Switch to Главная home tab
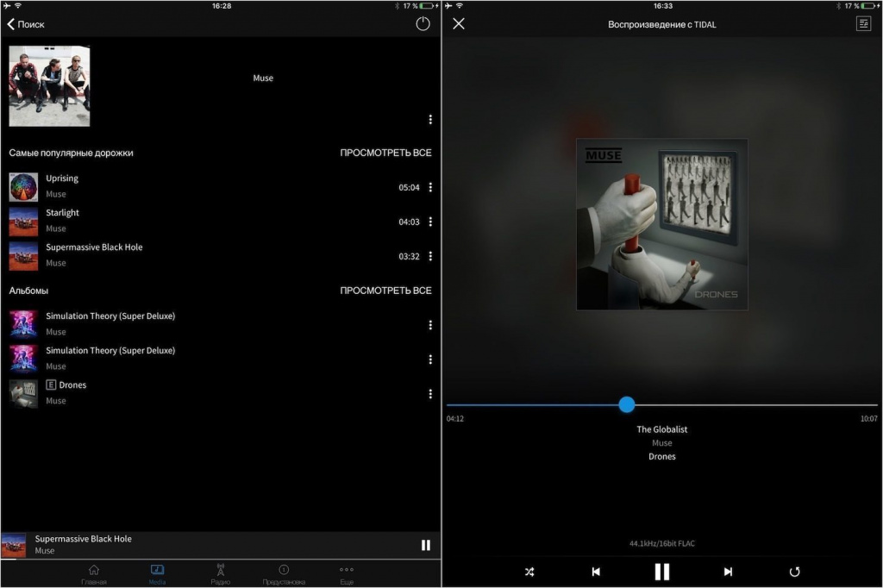The image size is (883, 588). pyautogui.click(x=94, y=574)
